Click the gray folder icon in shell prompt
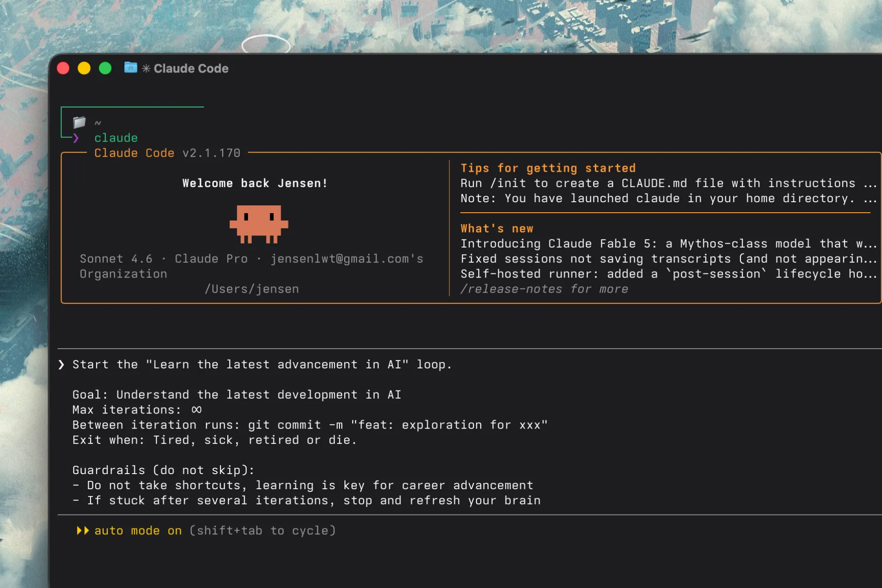882x588 pixels. pyautogui.click(x=79, y=122)
